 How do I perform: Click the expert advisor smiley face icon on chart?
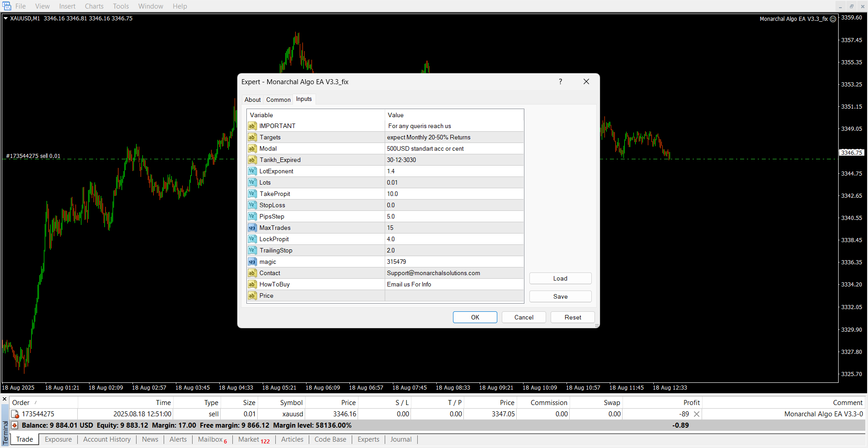pos(833,19)
